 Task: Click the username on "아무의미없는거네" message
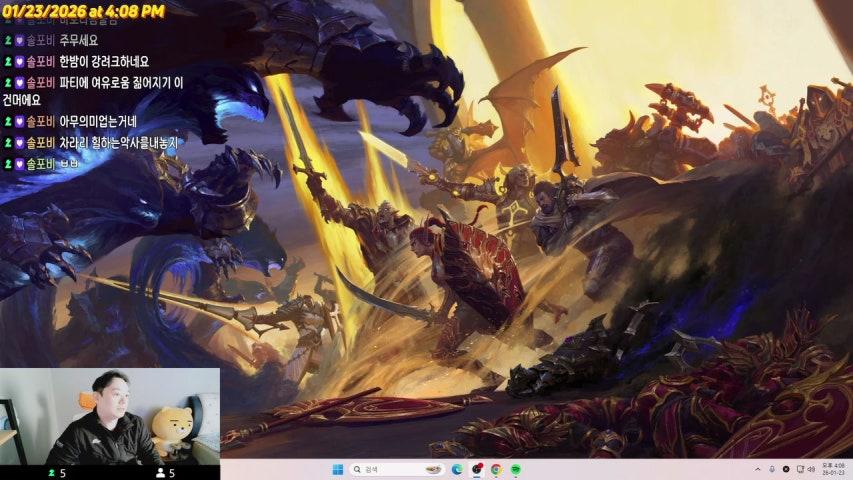pyautogui.click(x=40, y=122)
